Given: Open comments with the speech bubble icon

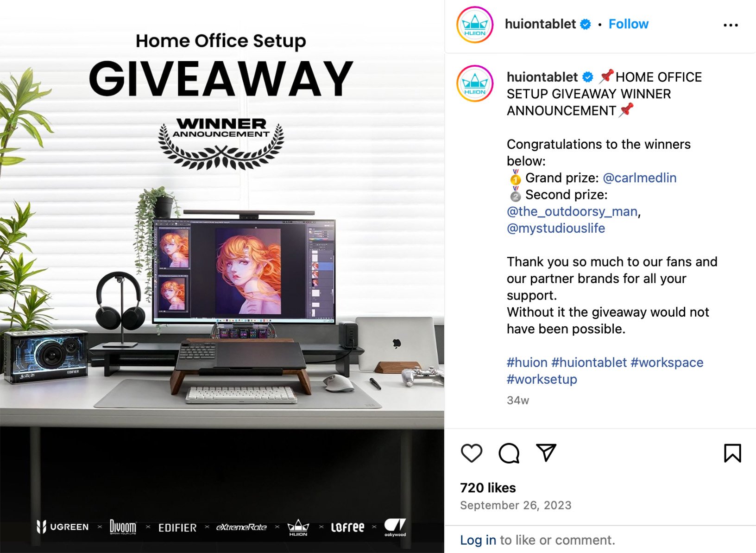Looking at the screenshot, I should pyautogui.click(x=509, y=453).
